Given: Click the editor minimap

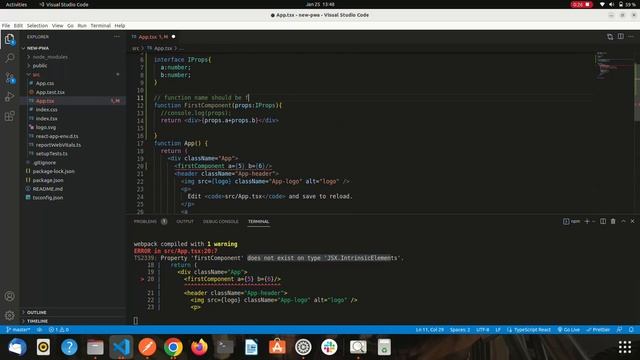Looking at the screenshot, I should coord(613,65).
